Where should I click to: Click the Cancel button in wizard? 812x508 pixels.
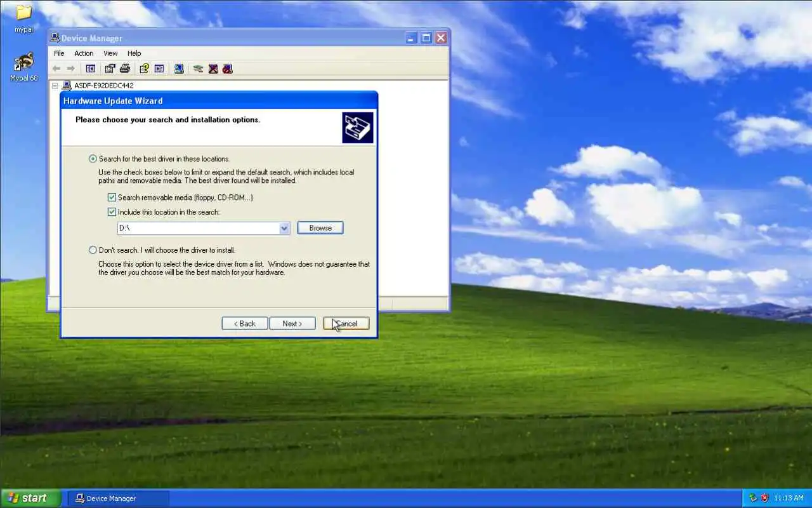click(346, 323)
